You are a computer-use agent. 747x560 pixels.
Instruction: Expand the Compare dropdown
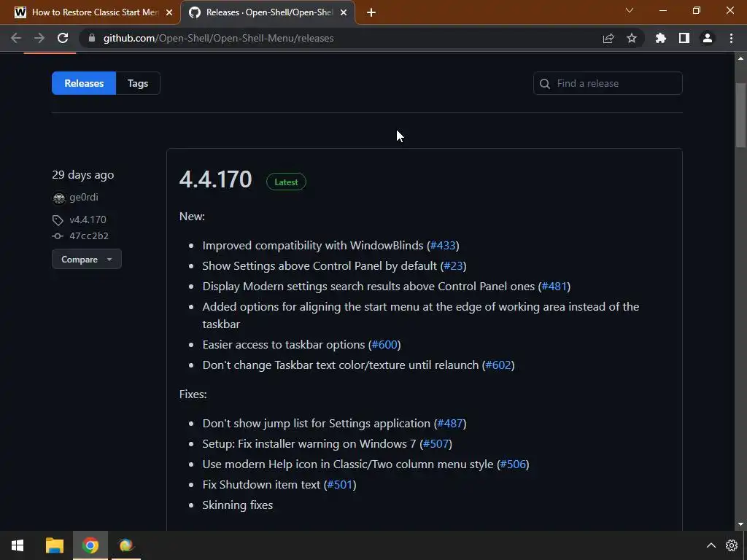coord(87,259)
